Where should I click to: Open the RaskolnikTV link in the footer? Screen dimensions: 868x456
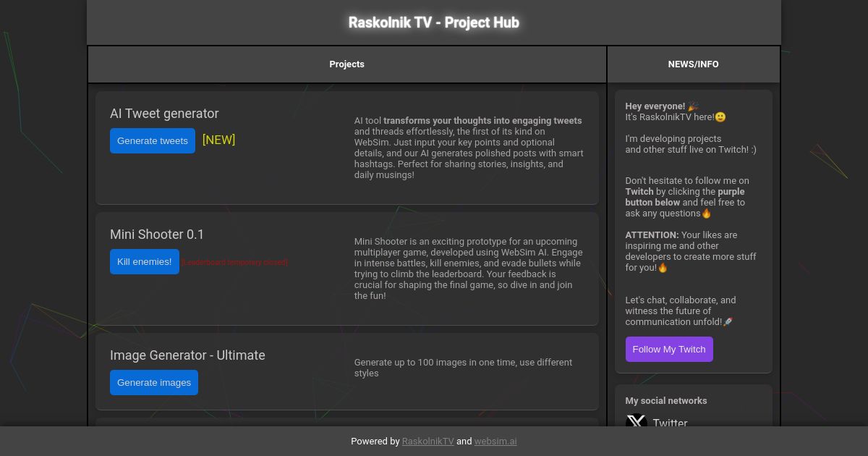tap(427, 441)
